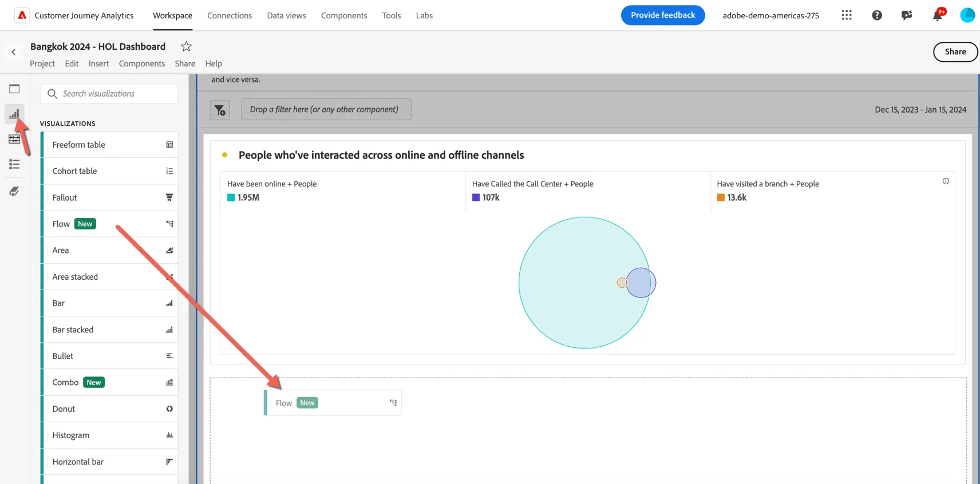980x484 pixels.
Task: Open the Project menu
Action: (42, 64)
